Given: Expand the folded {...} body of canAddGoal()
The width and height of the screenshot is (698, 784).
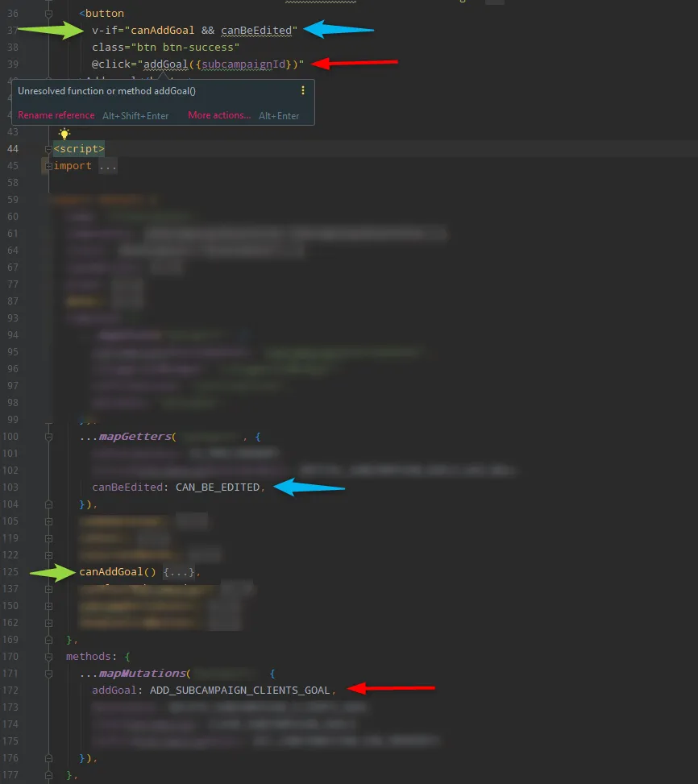Looking at the screenshot, I should click(x=178, y=572).
